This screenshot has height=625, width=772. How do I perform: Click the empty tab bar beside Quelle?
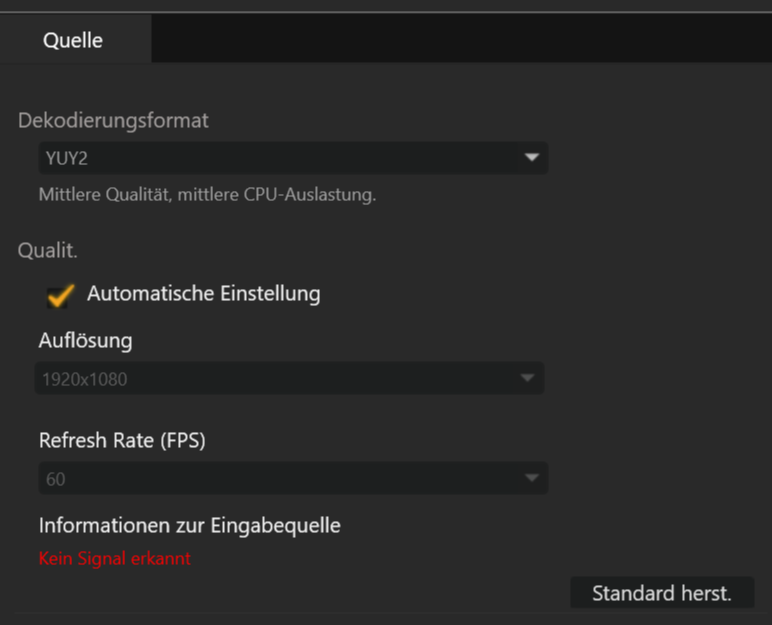(460, 40)
